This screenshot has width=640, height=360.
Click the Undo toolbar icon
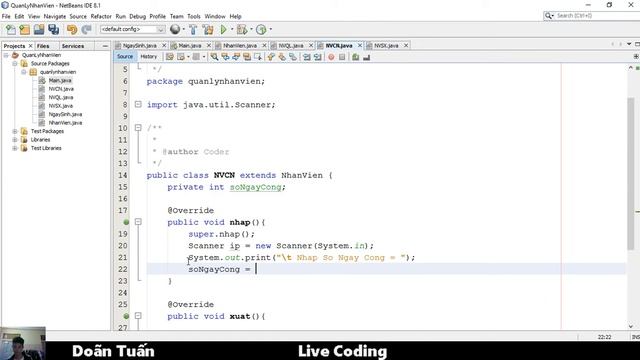(x=72, y=29)
